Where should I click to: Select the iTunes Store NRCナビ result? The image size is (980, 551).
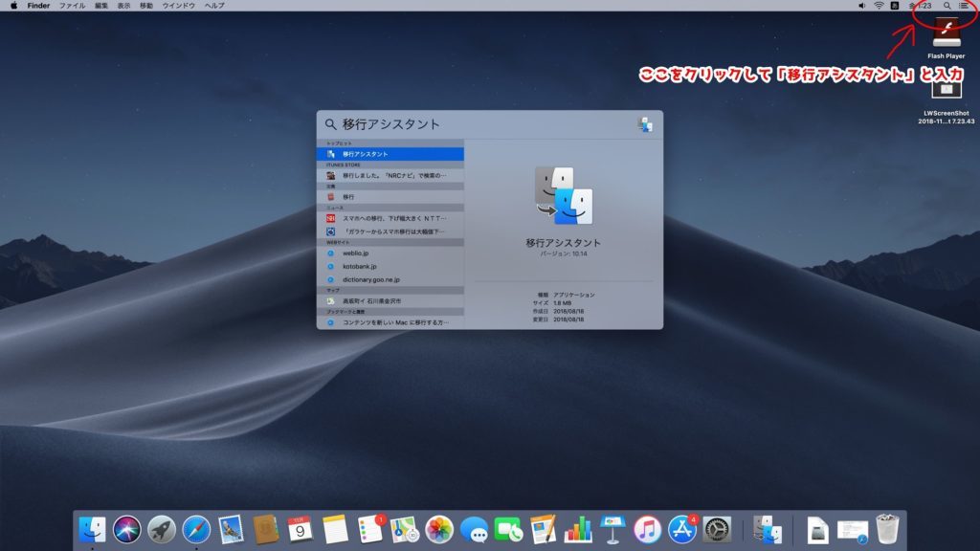pyautogui.click(x=390, y=176)
